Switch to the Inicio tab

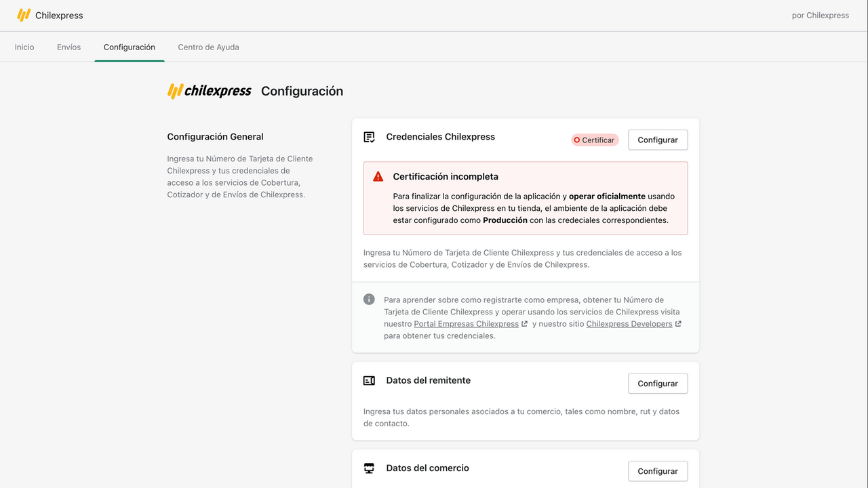24,47
